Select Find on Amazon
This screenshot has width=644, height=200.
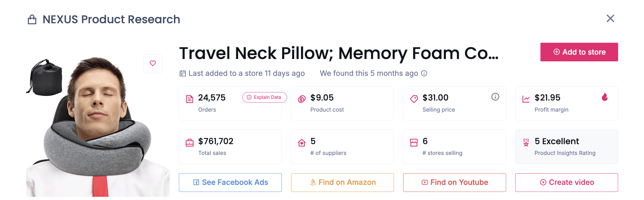click(x=342, y=182)
